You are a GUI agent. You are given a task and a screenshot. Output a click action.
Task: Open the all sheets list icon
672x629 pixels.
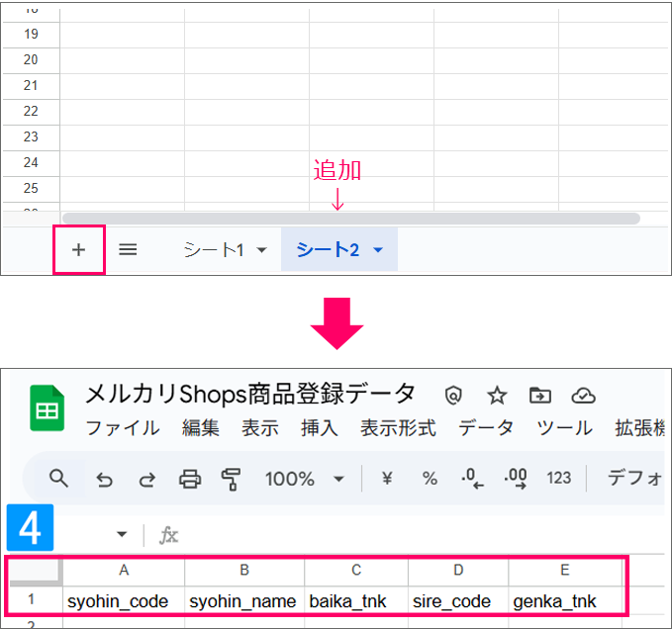[128, 250]
